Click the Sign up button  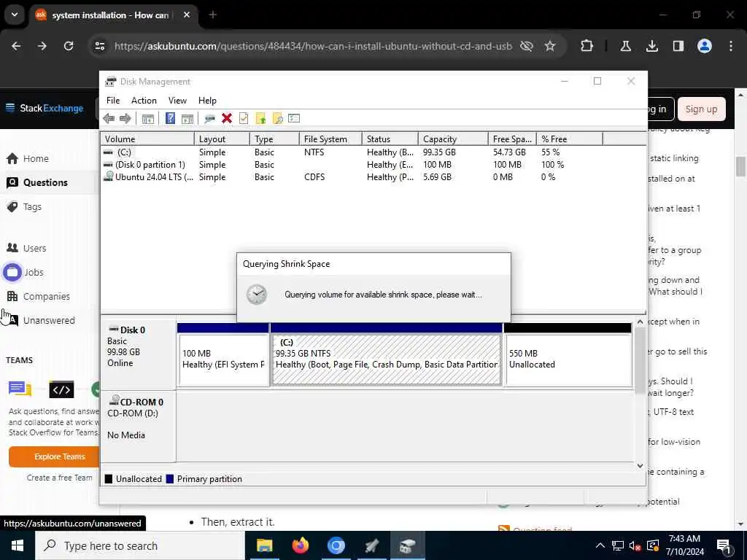(701, 109)
